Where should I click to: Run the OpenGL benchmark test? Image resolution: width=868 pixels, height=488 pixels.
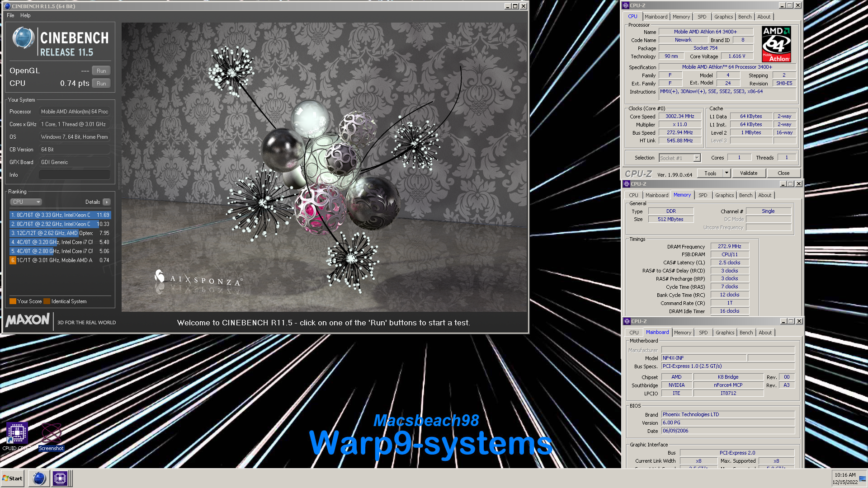tap(101, 71)
